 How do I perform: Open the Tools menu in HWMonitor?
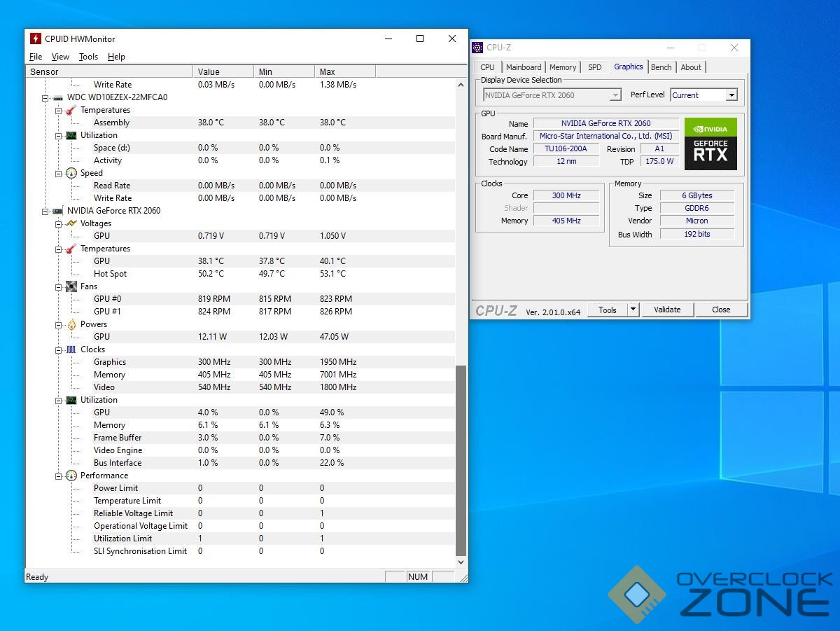88,57
